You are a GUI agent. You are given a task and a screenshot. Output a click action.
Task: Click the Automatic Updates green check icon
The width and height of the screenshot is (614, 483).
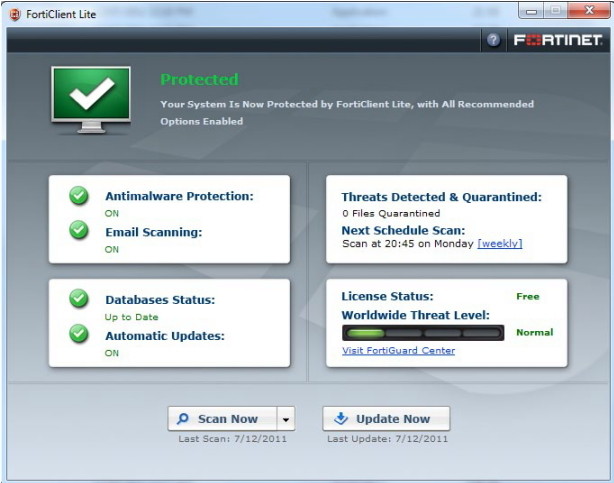[79, 335]
